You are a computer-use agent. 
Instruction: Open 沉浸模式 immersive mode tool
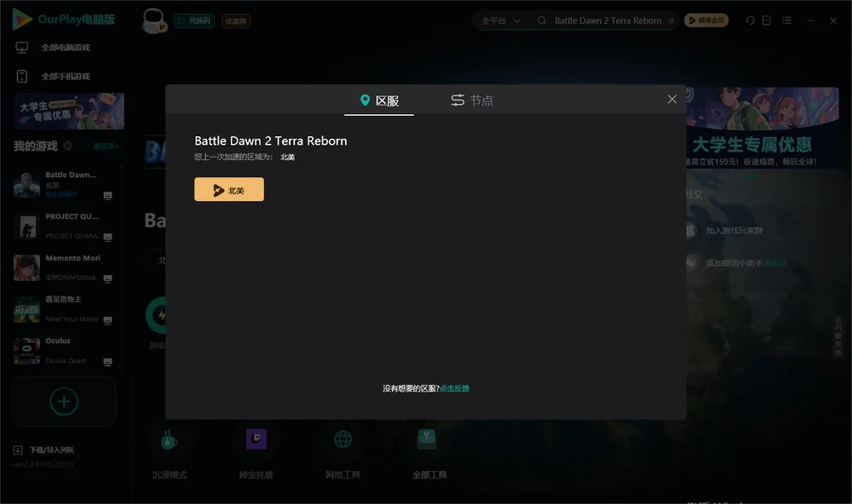(169, 454)
